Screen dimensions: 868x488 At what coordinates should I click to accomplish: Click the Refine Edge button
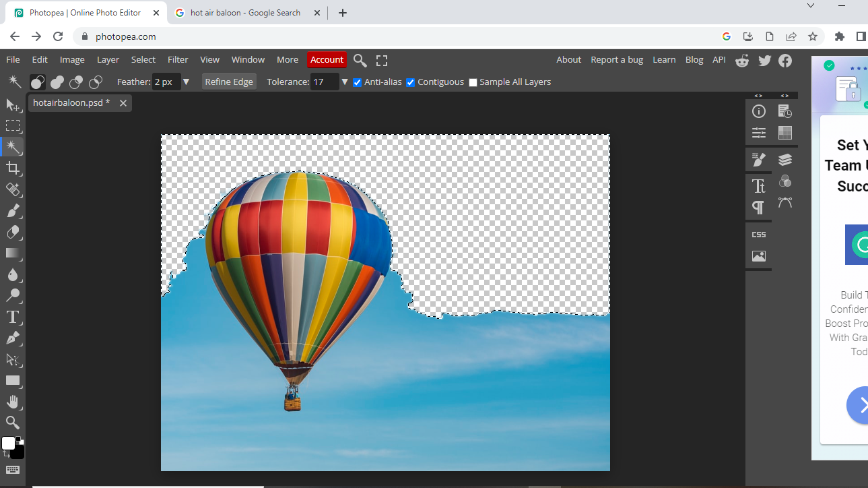[229, 82]
